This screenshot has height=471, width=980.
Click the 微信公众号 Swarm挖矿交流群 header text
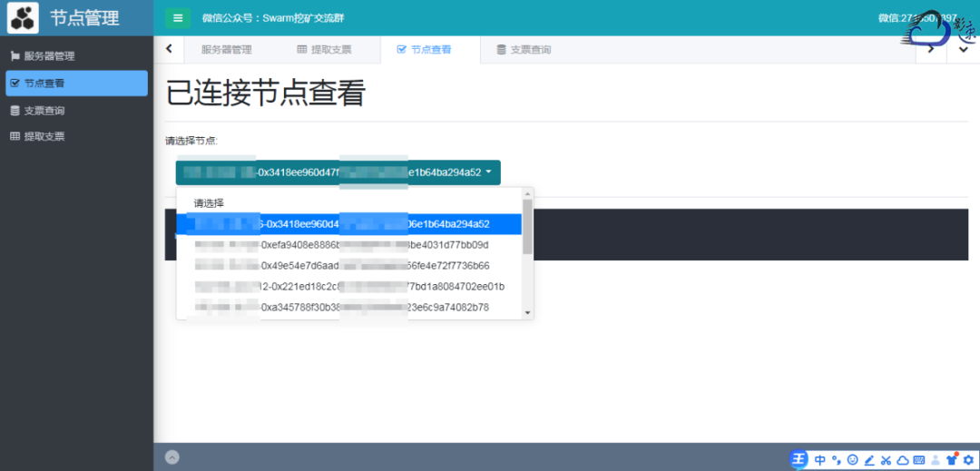(273, 18)
